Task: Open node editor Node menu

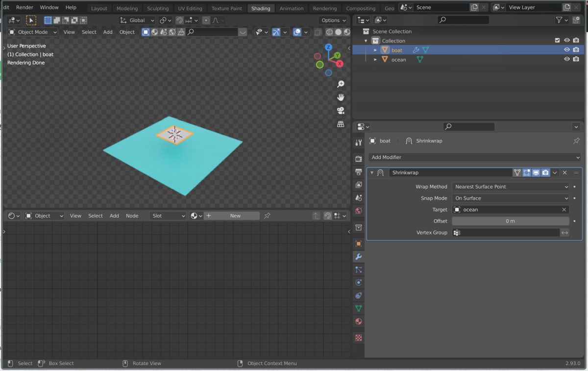Action: (132, 216)
